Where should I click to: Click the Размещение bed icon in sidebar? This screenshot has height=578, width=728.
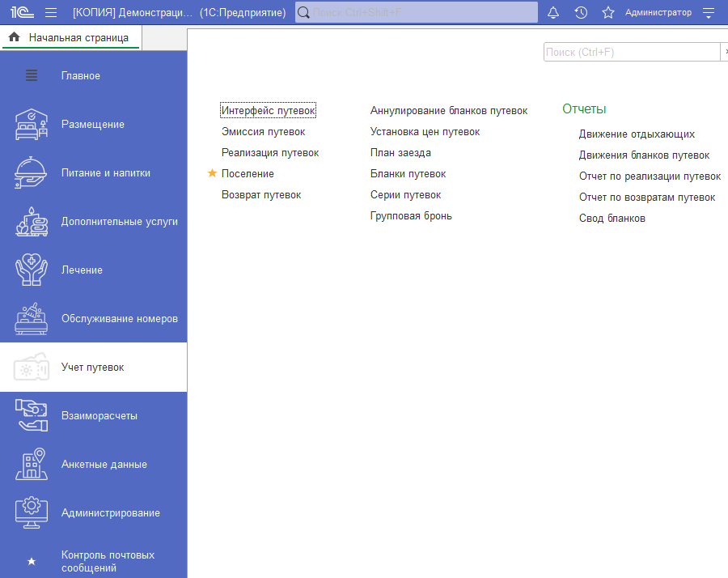click(32, 125)
